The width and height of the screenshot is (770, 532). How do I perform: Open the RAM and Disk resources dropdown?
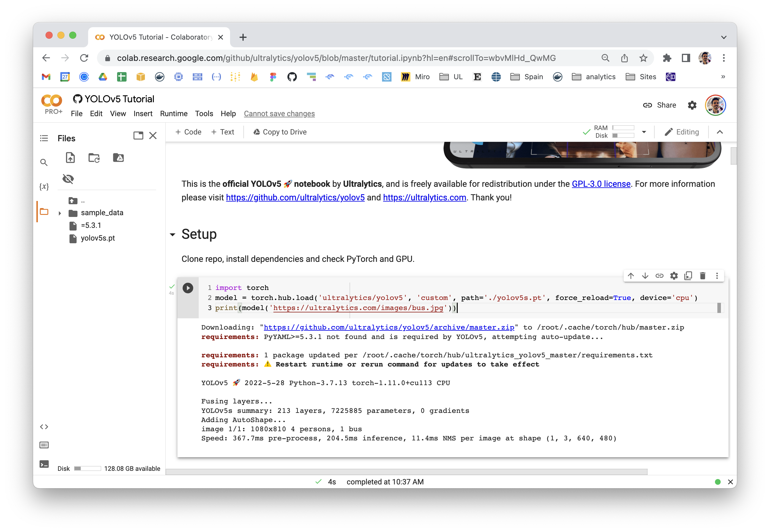644,132
